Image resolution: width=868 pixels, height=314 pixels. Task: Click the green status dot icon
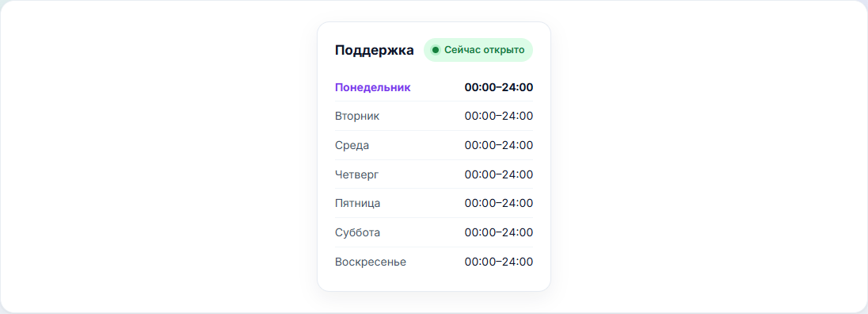(435, 51)
